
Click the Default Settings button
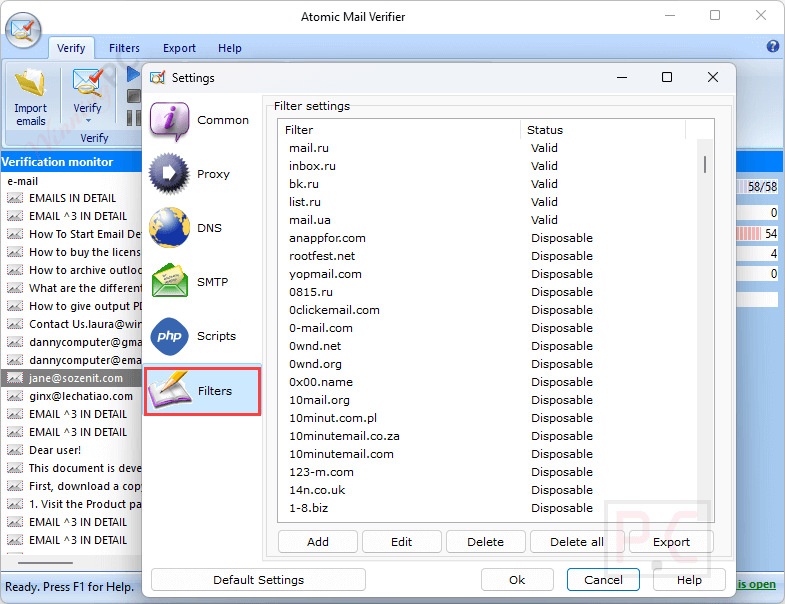click(x=258, y=580)
